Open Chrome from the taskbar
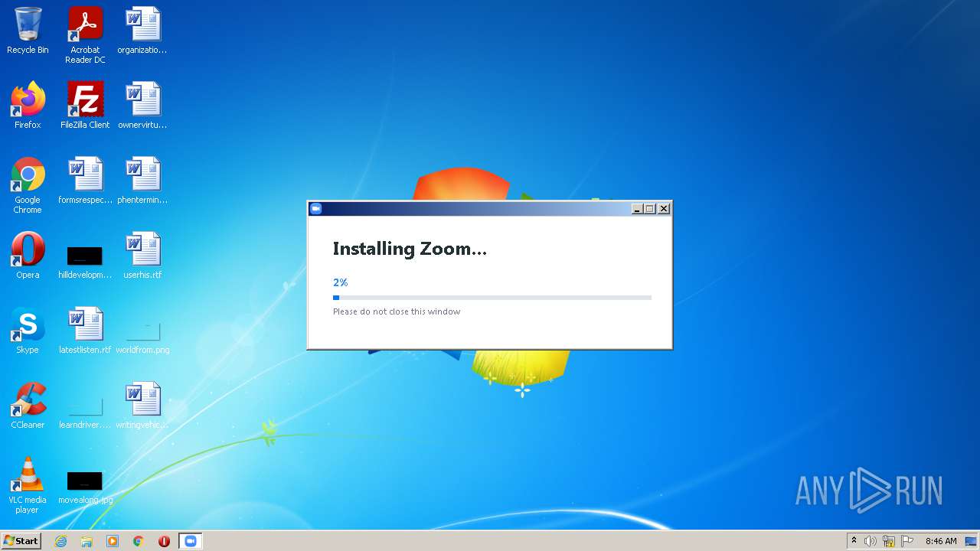Screen dimensions: 980x551 (x=139, y=541)
